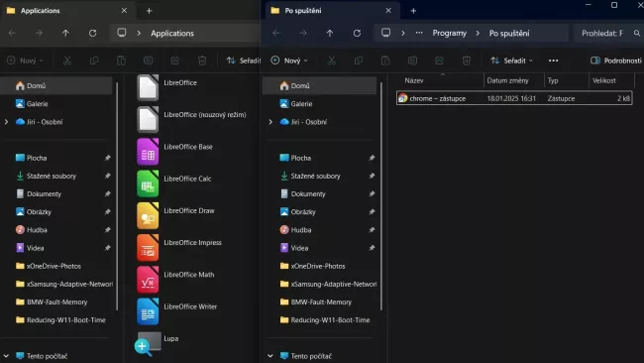
Task: Select the chrome – zástupce file
Action: 514,98
